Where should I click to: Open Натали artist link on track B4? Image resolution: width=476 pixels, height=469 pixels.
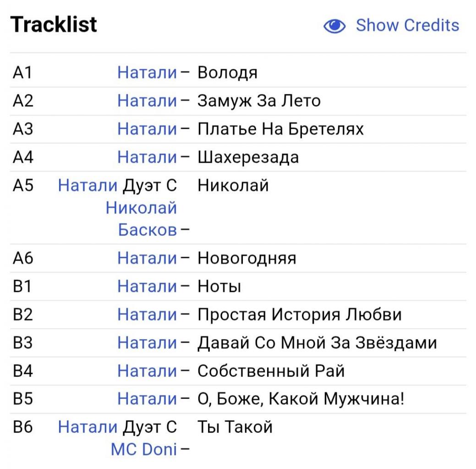tap(147, 371)
